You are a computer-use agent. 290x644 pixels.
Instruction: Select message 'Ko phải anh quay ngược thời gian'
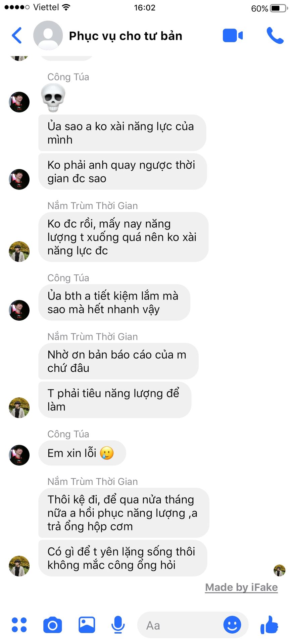(123, 172)
